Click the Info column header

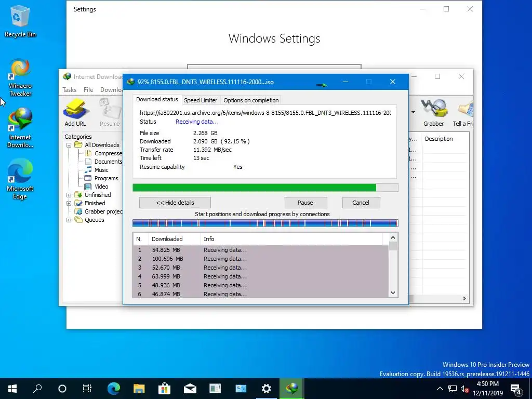click(x=292, y=239)
